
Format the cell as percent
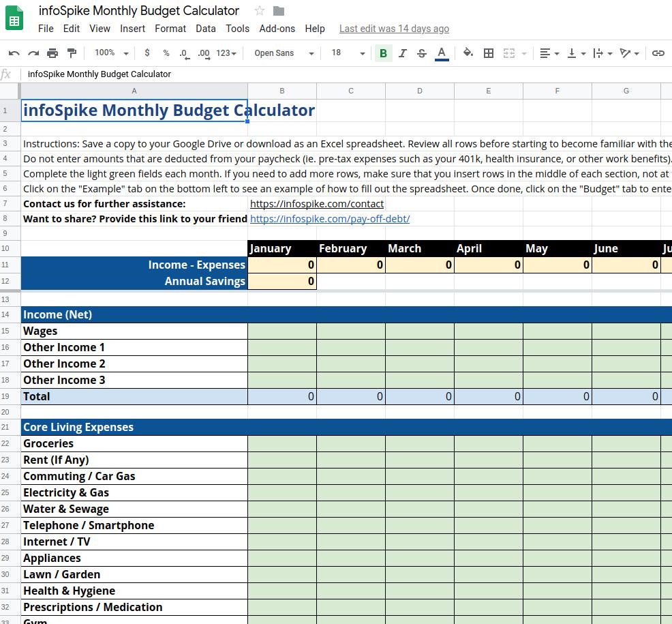[166, 53]
